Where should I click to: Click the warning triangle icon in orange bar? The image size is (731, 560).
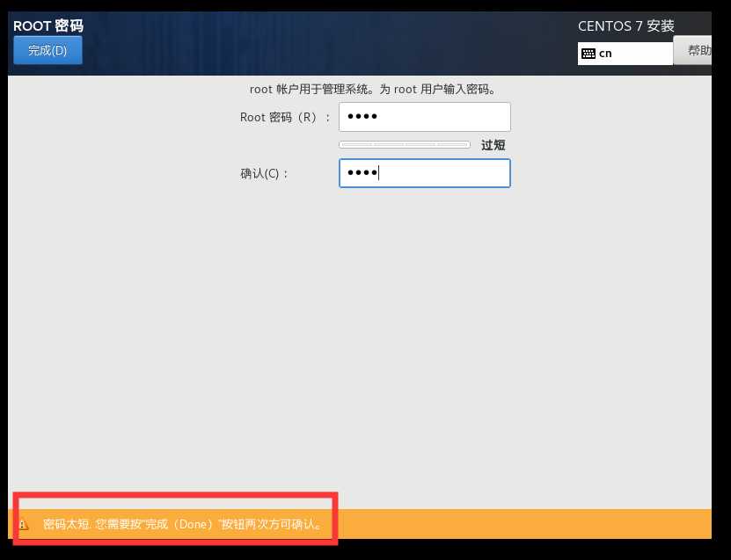pyautogui.click(x=23, y=525)
